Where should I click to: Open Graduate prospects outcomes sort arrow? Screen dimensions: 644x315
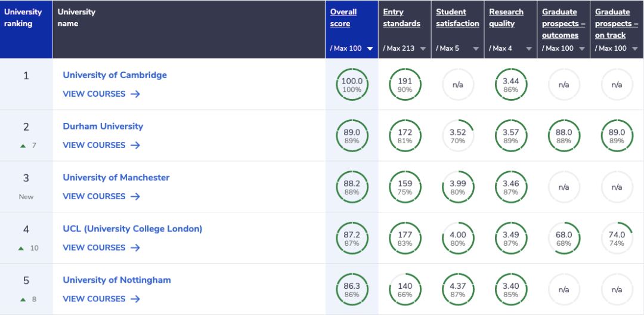pyautogui.click(x=581, y=49)
